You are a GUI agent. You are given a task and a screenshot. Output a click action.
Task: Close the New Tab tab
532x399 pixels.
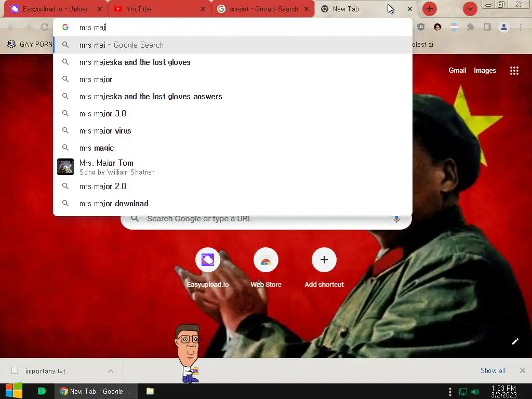[x=410, y=9]
